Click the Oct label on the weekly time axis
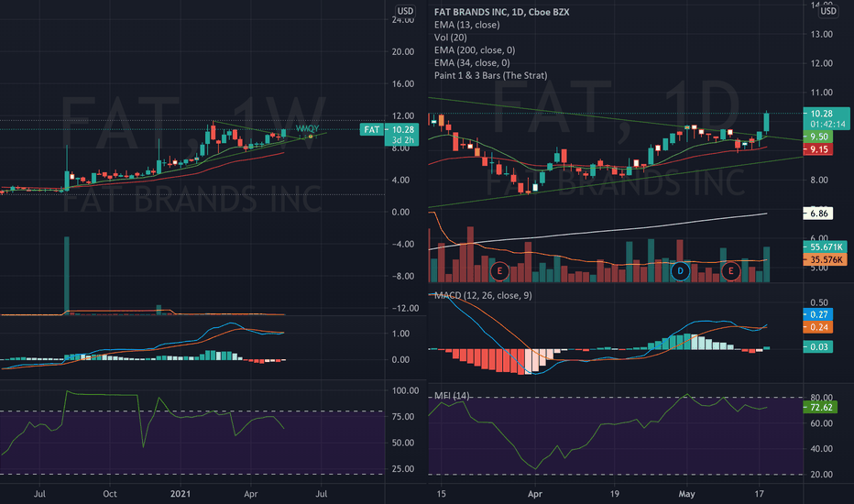Image resolution: width=854 pixels, height=504 pixels. click(x=110, y=494)
